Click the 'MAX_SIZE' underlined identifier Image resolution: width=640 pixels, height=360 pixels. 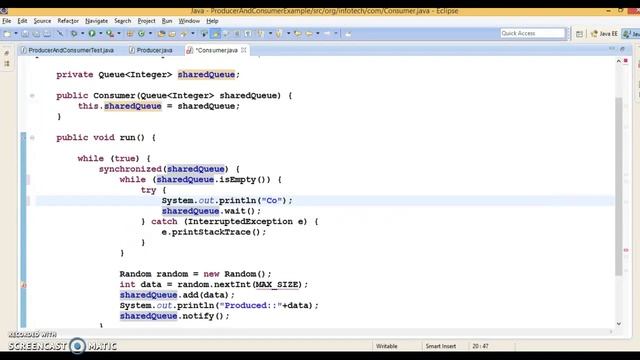point(277,284)
